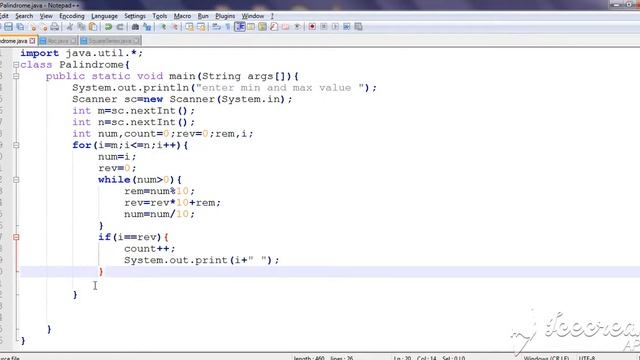Viewport: 640px width, 360px height.
Task: Open the Function List toolbar icon
Action: (x=273, y=27)
